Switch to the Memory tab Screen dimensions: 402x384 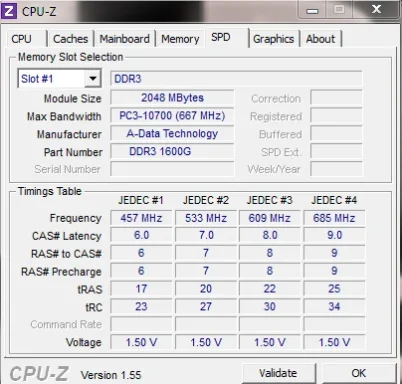[x=180, y=39]
